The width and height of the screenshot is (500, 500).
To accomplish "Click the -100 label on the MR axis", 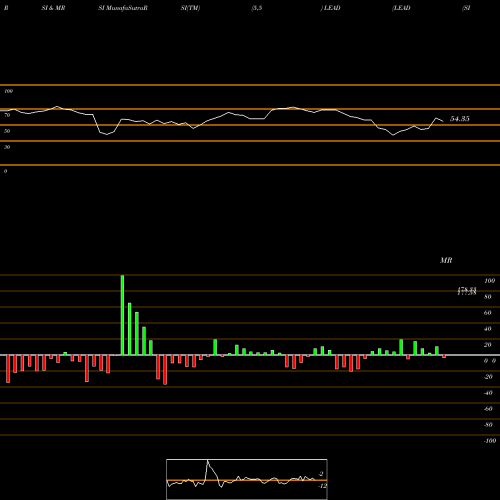I will pyautogui.click(x=490, y=441).
